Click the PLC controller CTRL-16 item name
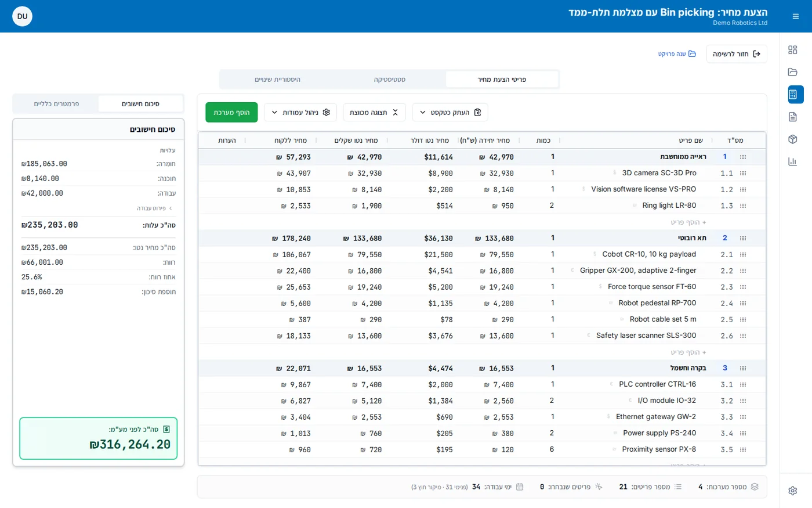Viewport: 812px width, 508px height. tap(657, 384)
